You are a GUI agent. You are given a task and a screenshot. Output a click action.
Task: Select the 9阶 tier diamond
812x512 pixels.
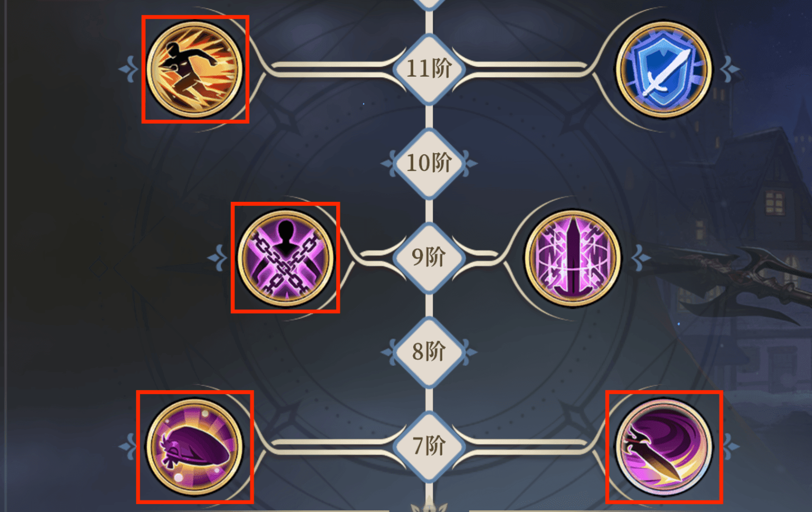tap(429, 257)
